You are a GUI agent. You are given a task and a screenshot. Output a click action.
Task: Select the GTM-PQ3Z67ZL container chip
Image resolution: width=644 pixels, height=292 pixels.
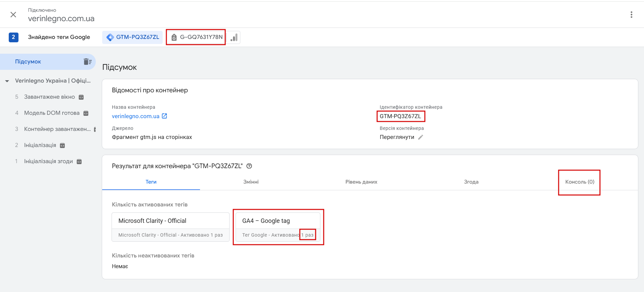pyautogui.click(x=132, y=37)
